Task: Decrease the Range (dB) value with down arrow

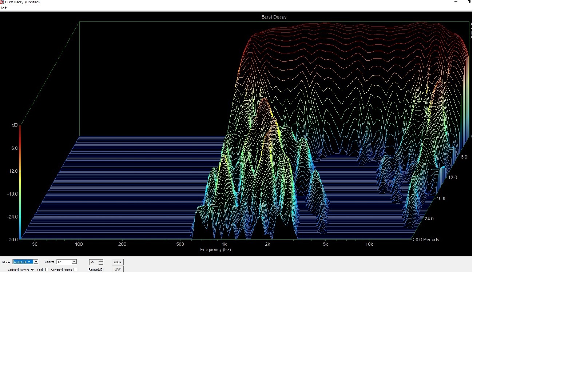Action: point(101,263)
